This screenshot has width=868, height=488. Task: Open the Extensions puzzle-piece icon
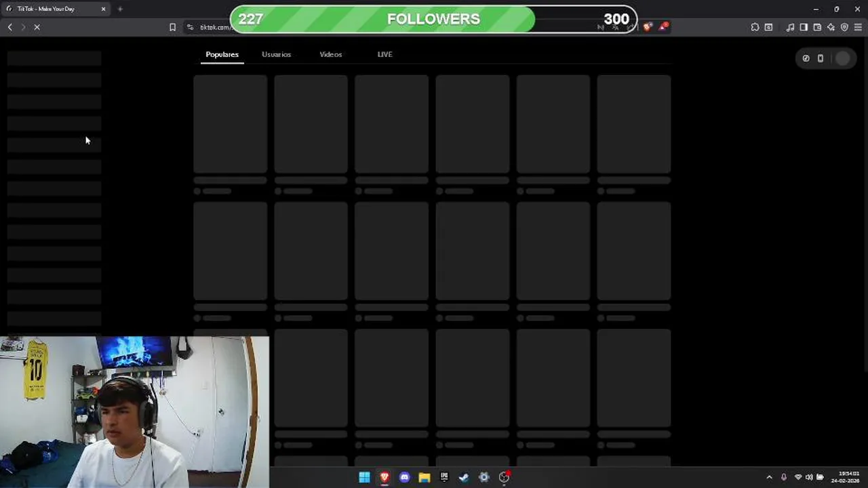(x=755, y=27)
